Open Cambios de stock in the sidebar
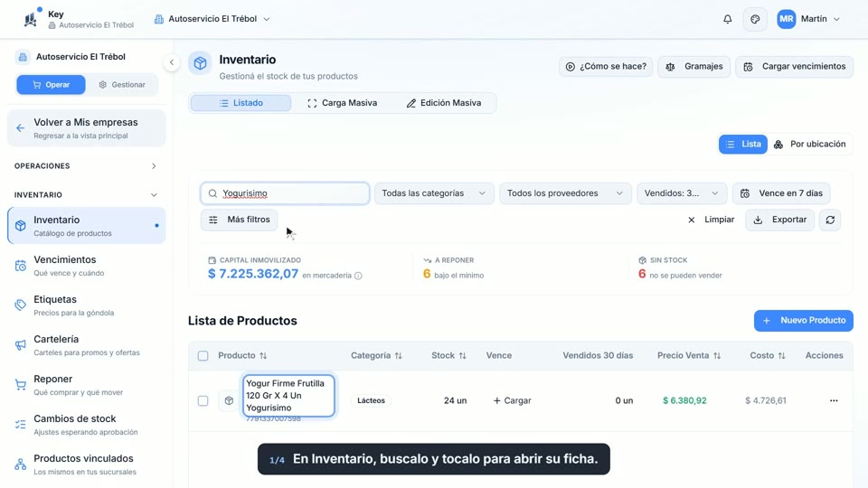Screen dimensions: 868x488 coord(87,425)
